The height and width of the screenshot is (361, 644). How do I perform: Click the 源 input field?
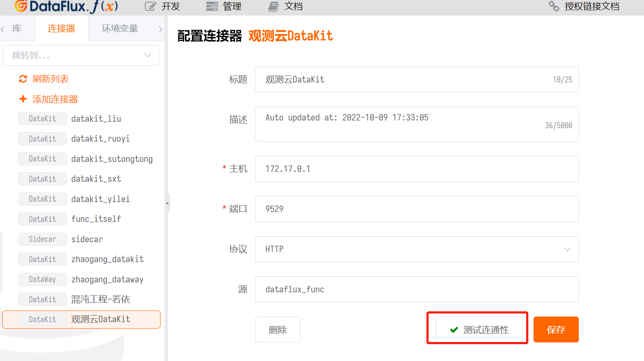pos(417,289)
